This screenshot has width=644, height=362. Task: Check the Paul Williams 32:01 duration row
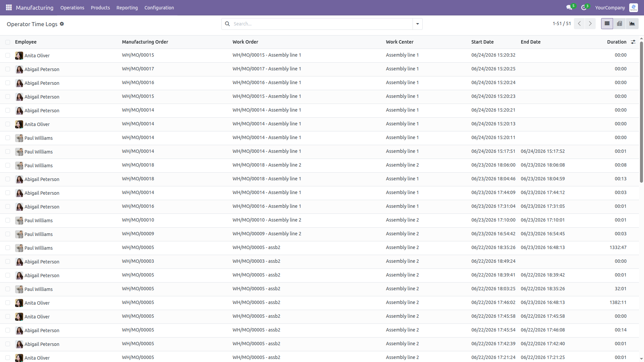pyautogui.click(x=8, y=289)
